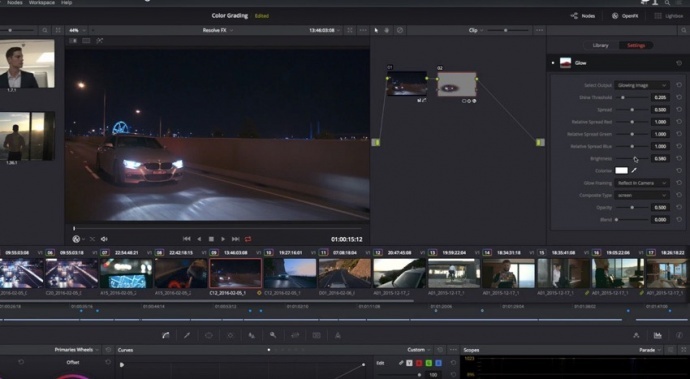This screenshot has width=690, height=379.
Task: Reset the Brightness parameter
Action: (x=679, y=158)
